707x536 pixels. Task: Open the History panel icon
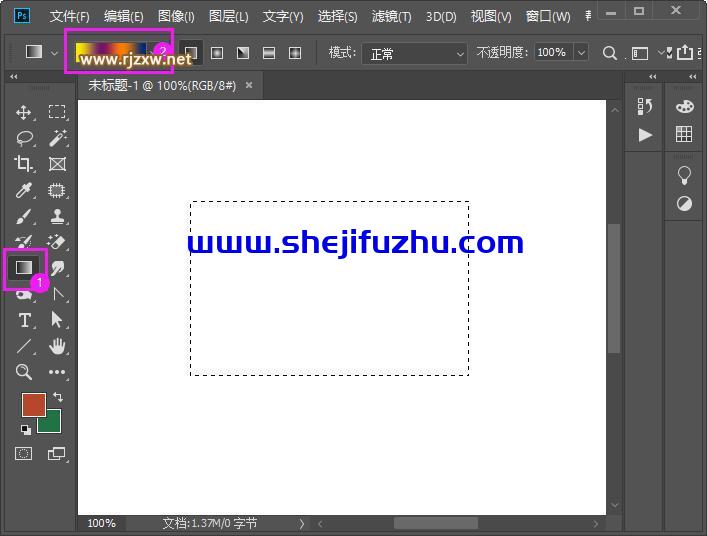[x=645, y=107]
